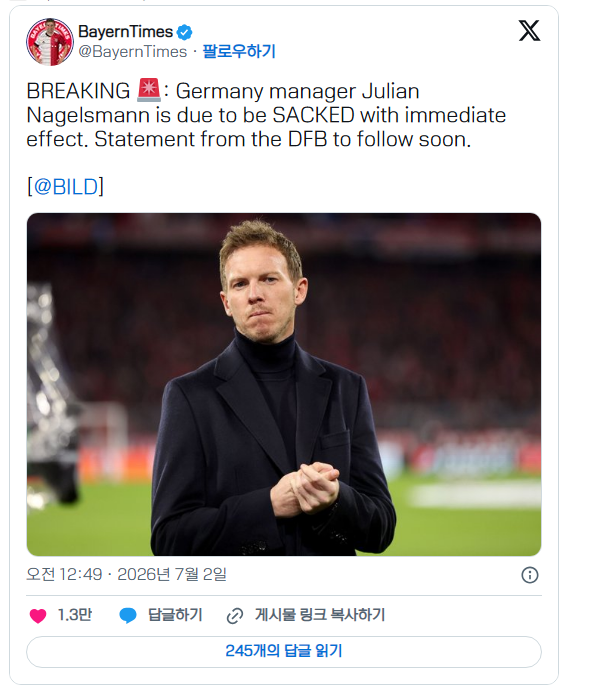Image resolution: width=591 pixels, height=691 pixels.
Task: Click the copy link chain icon
Action: pos(235,616)
